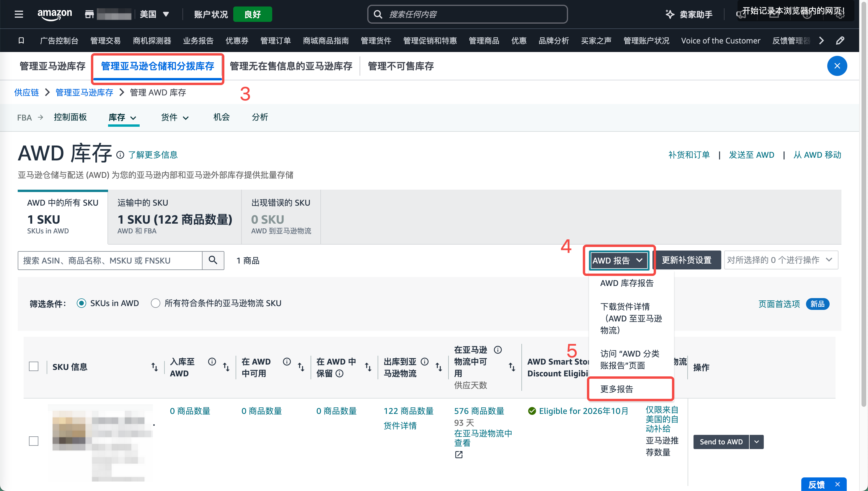Image resolution: width=868 pixels, height=491 pixels.
Task: Check the product row checkbox
Action: point(34,441)
